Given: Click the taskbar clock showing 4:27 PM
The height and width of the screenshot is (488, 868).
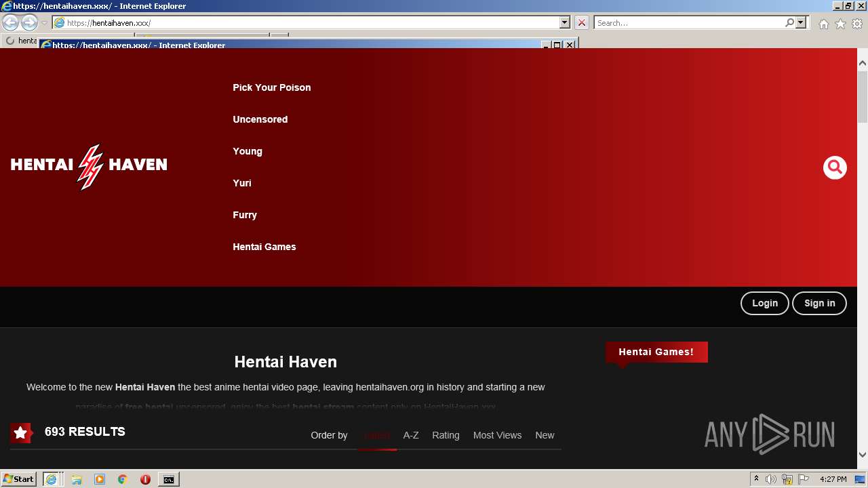Looking at the screenshot, I should (833, 479).
